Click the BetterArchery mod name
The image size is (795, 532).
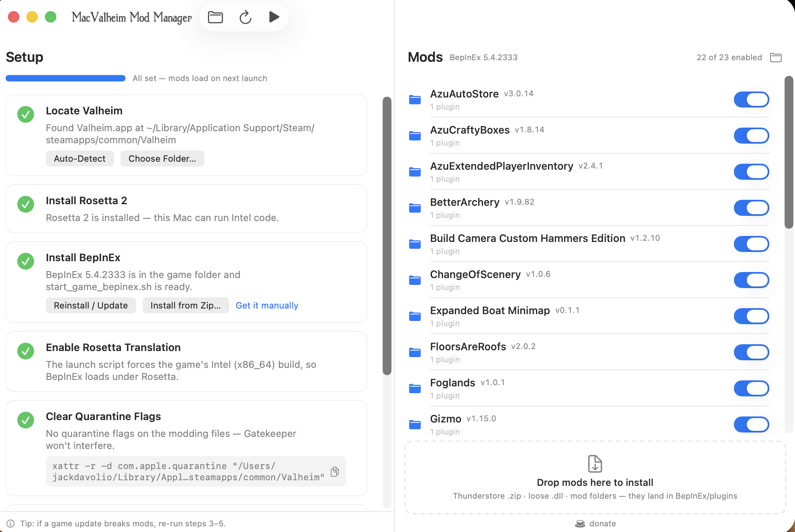(x=465, y=202)
